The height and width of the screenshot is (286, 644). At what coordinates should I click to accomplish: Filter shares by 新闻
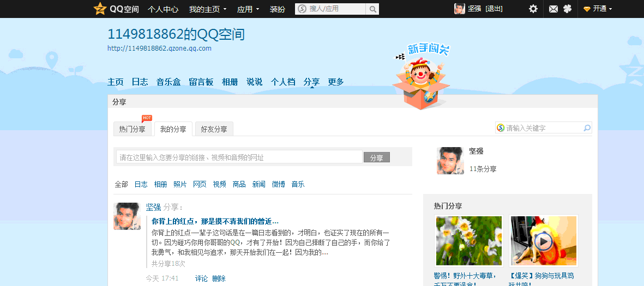point(259,184)
